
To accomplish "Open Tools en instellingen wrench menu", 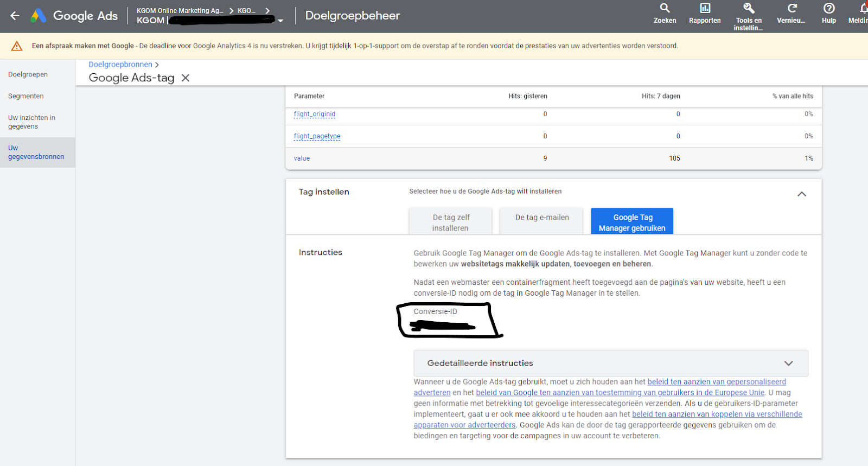I will click(x=749, y=16).
